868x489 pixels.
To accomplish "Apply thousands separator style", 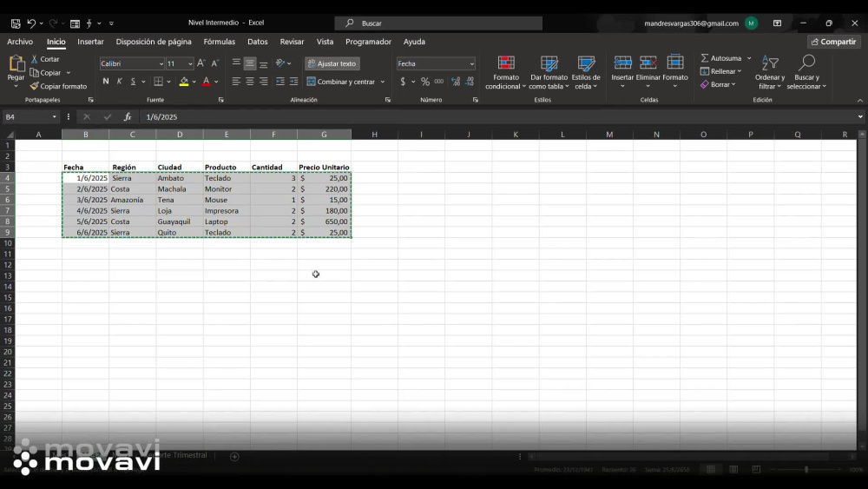I will (439, 82).
